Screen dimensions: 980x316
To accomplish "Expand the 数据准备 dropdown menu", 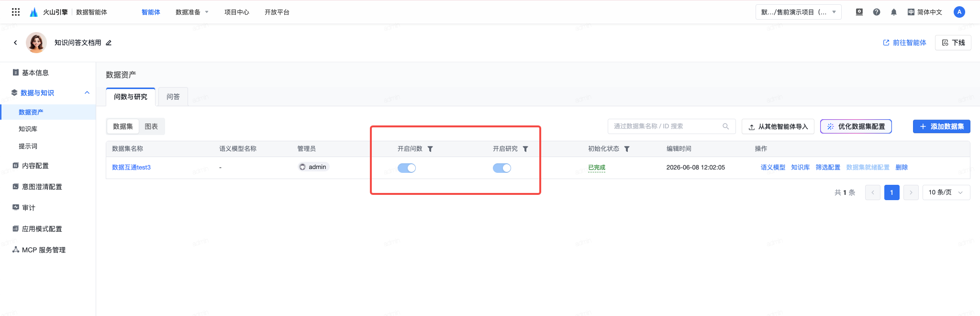I will click(192, 12).
